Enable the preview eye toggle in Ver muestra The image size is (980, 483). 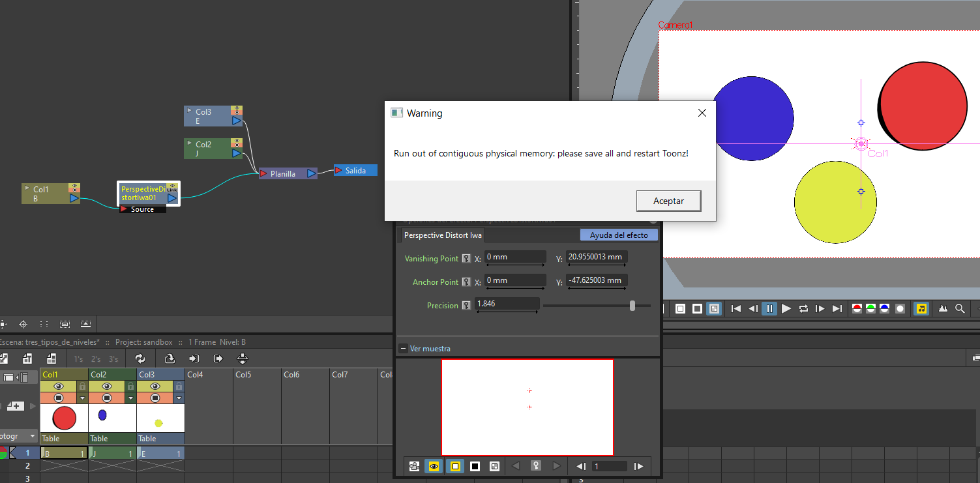[x=434, y=466]
